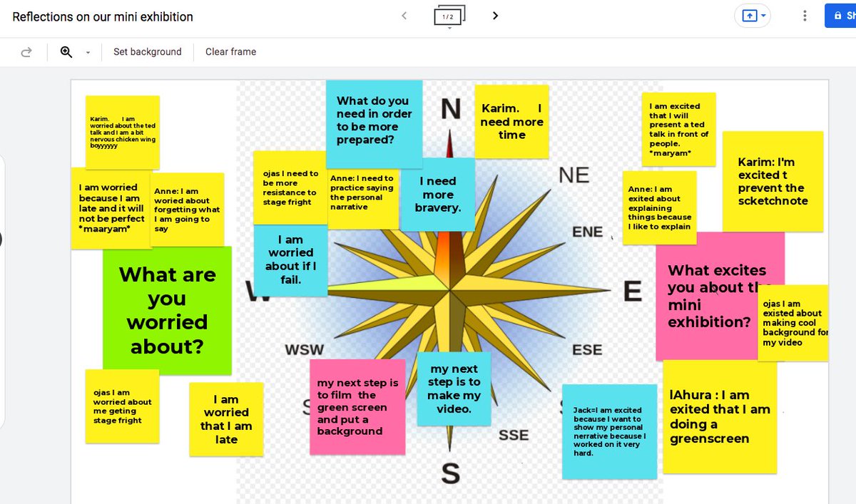856x504 pixels.
Task: Select 'IAhura : I am exited that I am doing a greenscreen' note
Action: (x=720, y=416)
